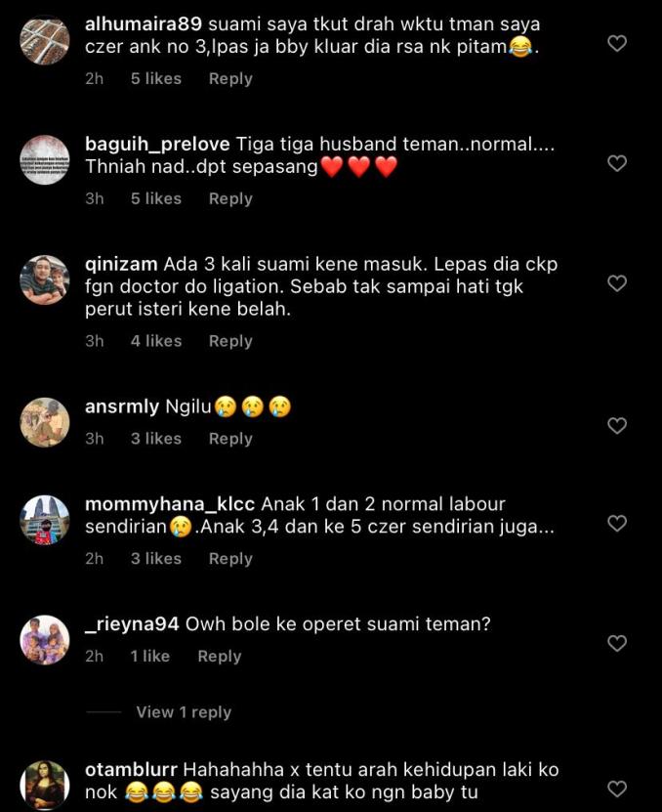
Task: Tap heart icon on baguih_prelove's comment
Action: click(617, 163)
